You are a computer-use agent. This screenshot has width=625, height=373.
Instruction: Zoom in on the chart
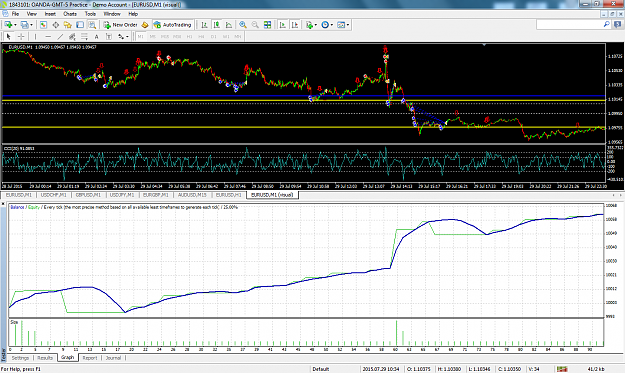pos(243,25)
